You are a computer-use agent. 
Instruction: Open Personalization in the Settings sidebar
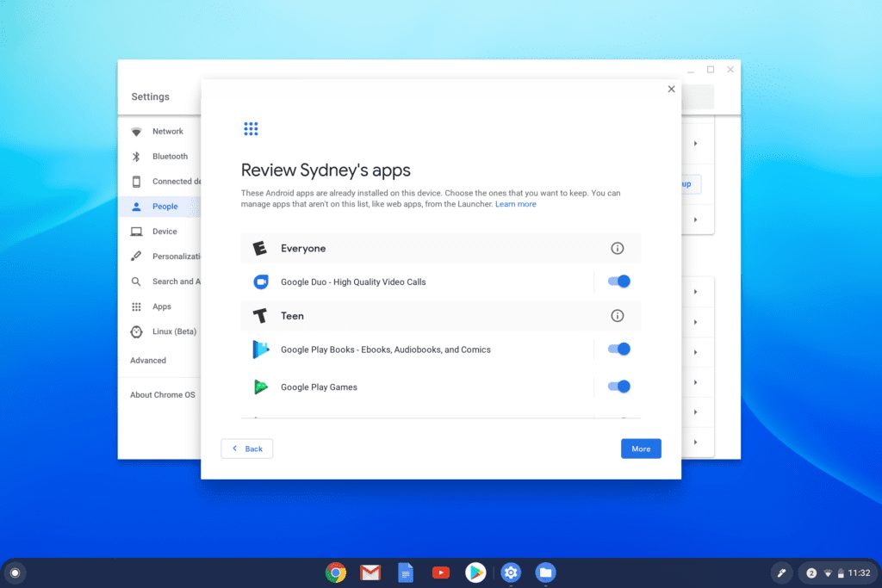pyautogui.click(x=159, y=257)
